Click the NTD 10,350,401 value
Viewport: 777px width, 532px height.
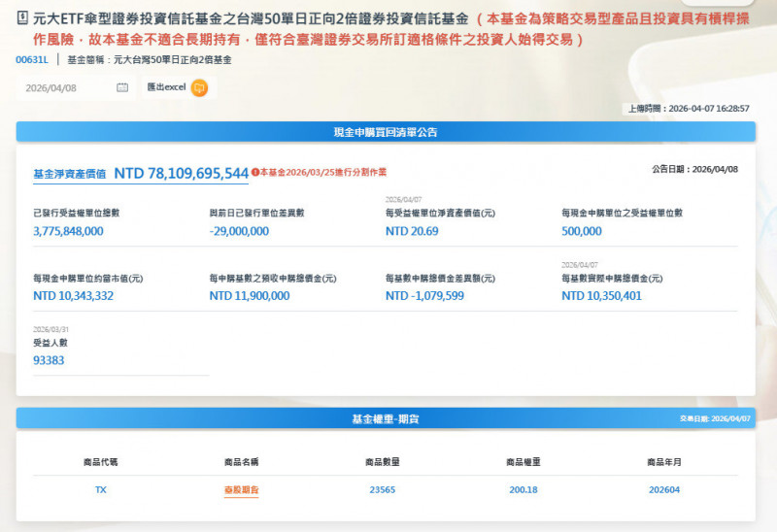pyautogui.click(x=601, y=296)
